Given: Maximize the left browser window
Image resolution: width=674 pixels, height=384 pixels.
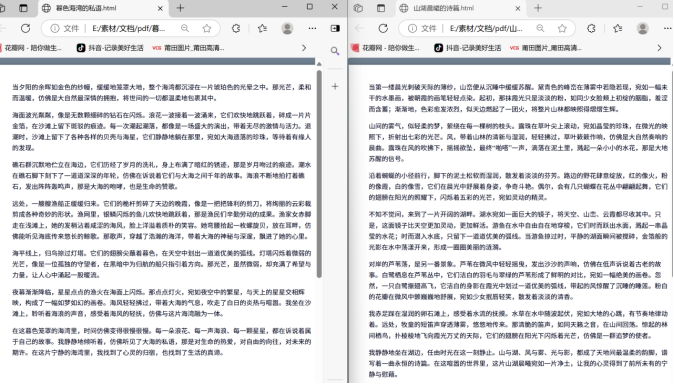Looking at the screenshot, I should pyautogui.click(x=310, y=7).
